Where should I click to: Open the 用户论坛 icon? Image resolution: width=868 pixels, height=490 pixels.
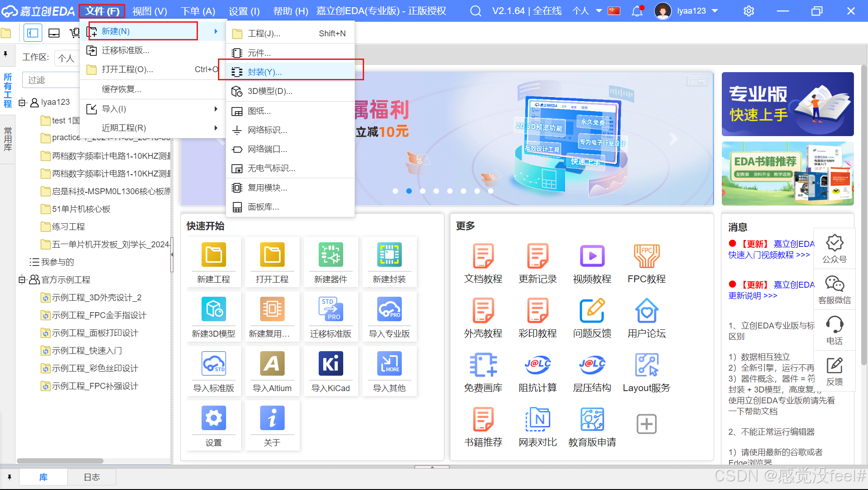point(646,310)
